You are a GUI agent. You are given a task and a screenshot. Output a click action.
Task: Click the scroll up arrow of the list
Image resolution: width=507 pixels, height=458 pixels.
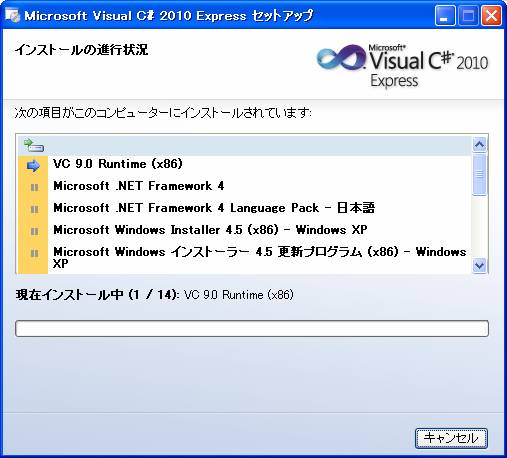pos(479,145)
